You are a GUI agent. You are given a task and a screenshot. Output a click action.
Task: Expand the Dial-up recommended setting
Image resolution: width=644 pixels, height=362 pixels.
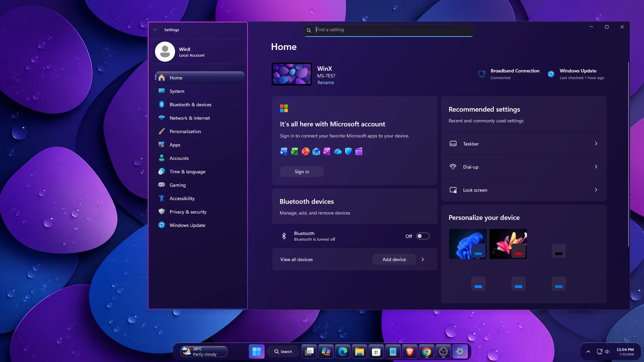[x=524, y=167]
